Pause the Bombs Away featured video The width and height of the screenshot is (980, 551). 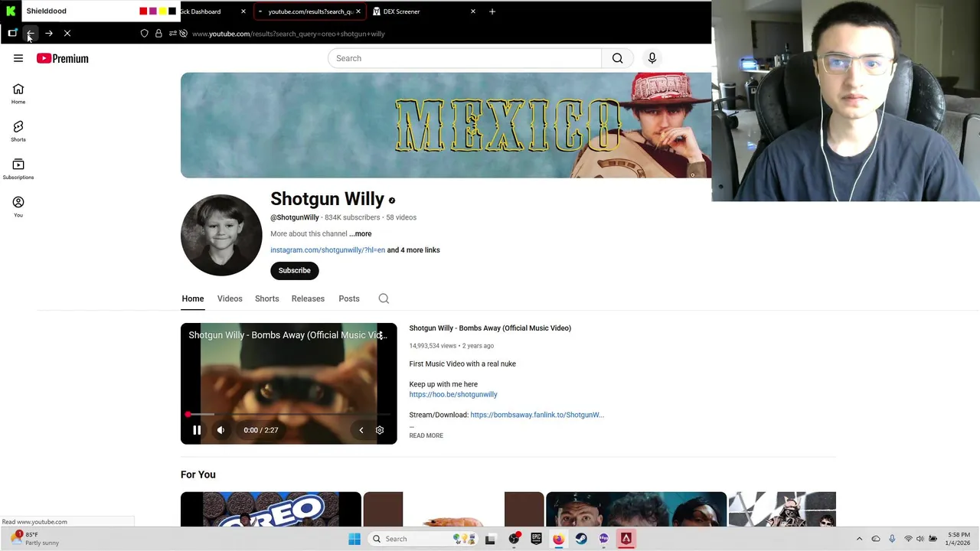[197, 430]
